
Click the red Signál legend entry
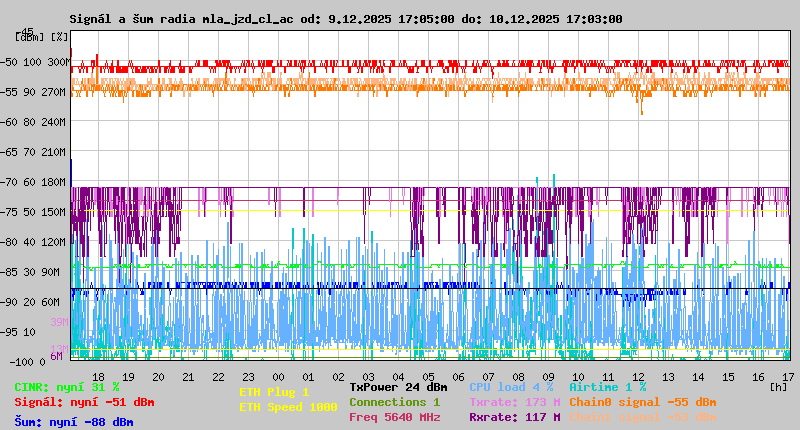tap(84, 402)
